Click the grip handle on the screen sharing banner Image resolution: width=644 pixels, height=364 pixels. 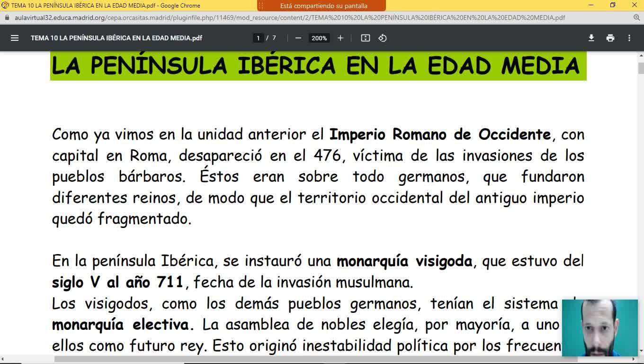[261, 6]
